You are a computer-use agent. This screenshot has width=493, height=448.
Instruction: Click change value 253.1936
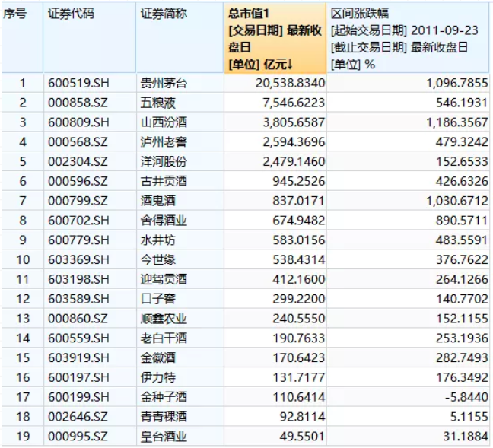[x=462, y=338]
